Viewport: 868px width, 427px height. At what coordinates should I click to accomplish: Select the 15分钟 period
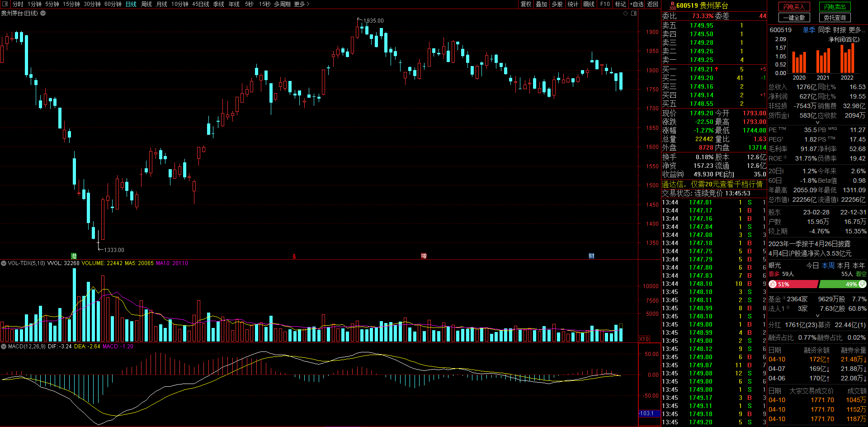[x=71, y=4]
